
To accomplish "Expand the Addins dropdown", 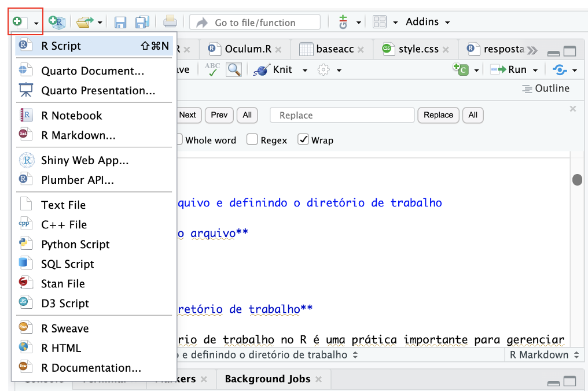I will [x=428, y=22].
